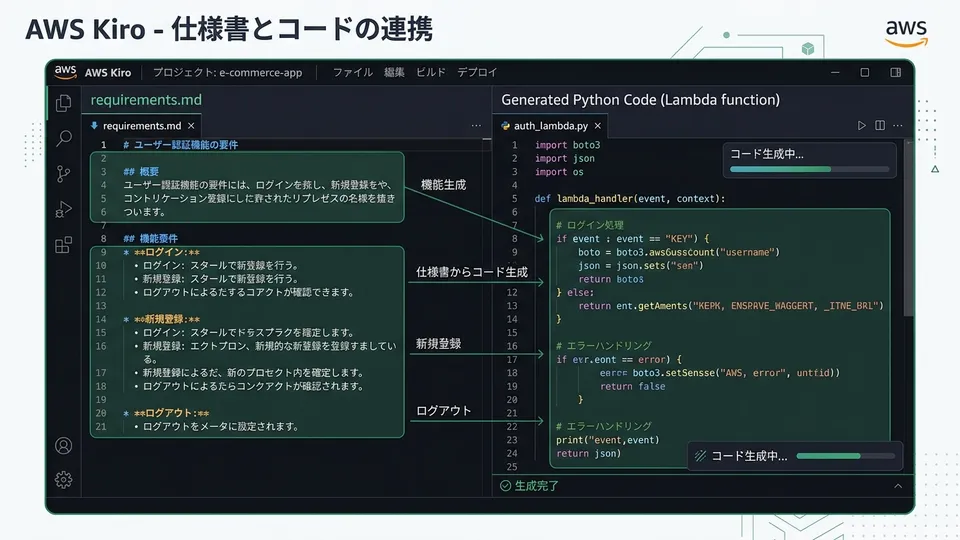Open the Search magnifier in sidebar
Screen dimensions: 960x540
coord(64,138)
